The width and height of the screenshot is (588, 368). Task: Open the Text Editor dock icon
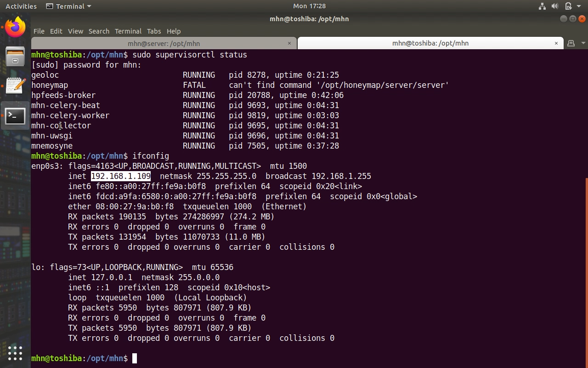tap(15, 86)
